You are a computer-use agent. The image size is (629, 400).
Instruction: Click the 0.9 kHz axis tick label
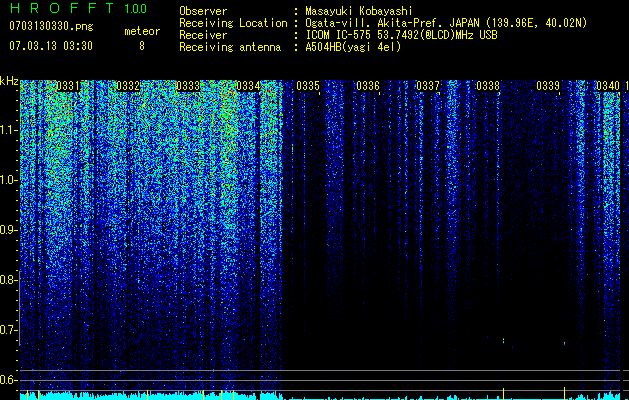pos(7,230)
